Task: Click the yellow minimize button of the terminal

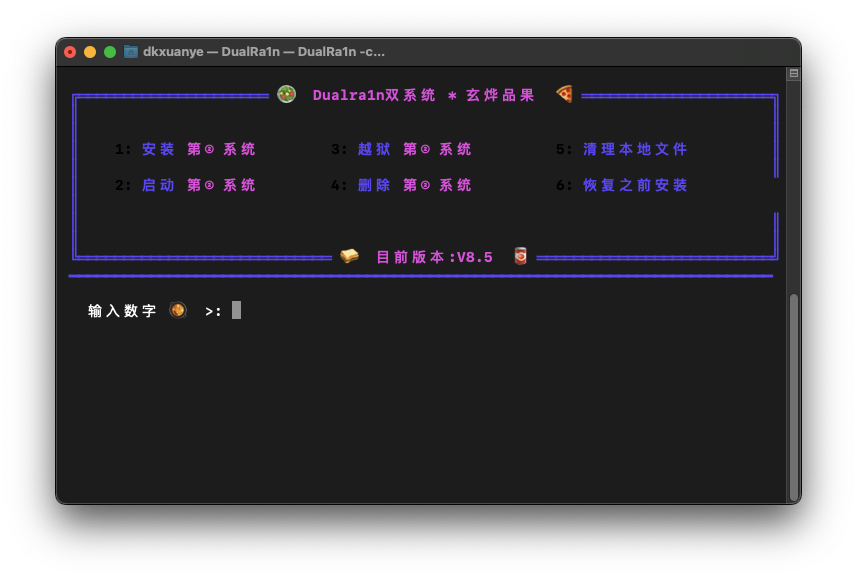Action: coord(90,52)
